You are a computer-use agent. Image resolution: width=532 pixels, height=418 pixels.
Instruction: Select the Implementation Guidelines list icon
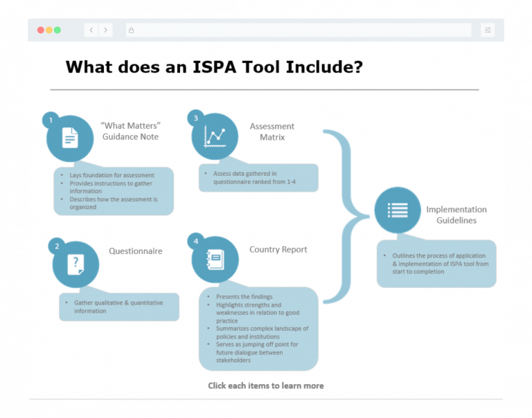[398, 210]
